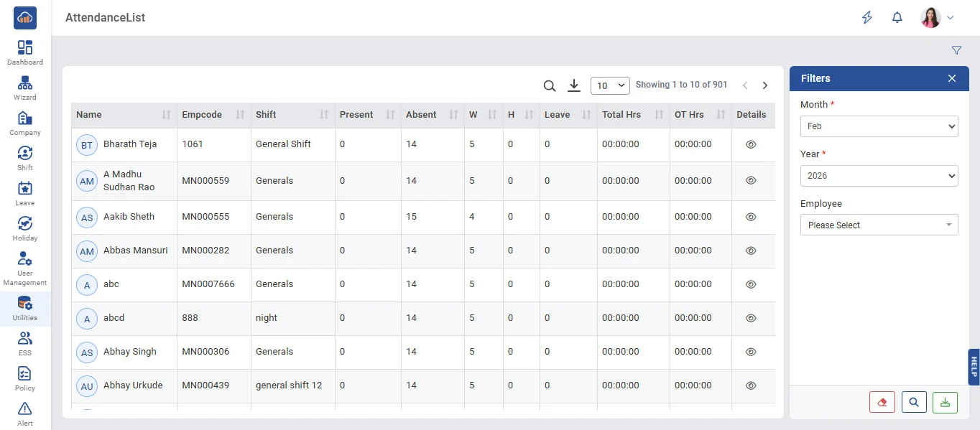Close the Filters panel

point(952,78)
